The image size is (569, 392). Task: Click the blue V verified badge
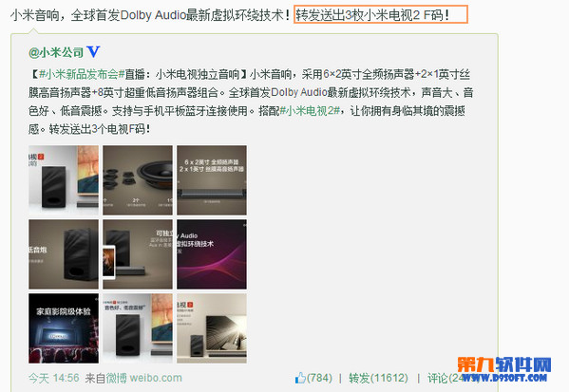[93, 52]
